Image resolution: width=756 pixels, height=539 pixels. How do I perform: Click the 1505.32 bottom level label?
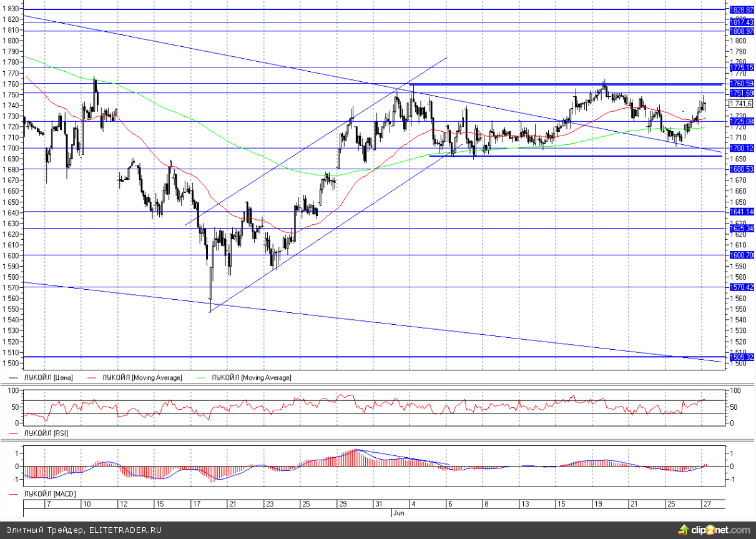click(x=742, y=357)
